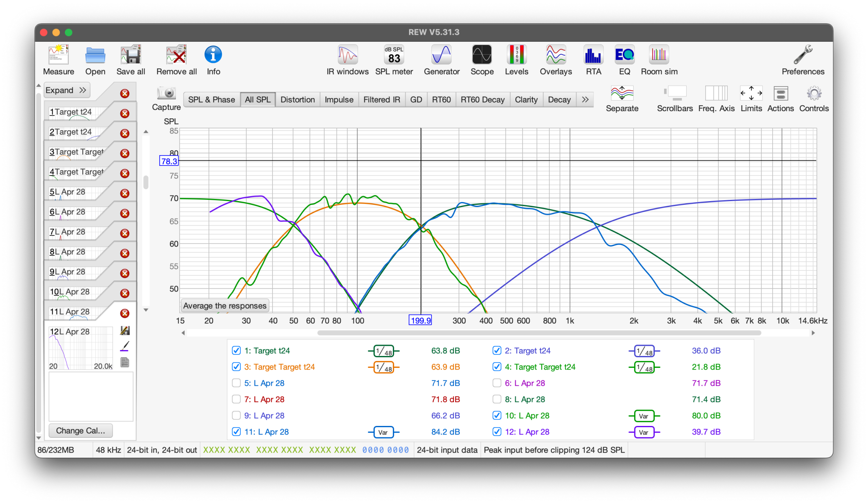Open the Scope tool

pos(482,55)
